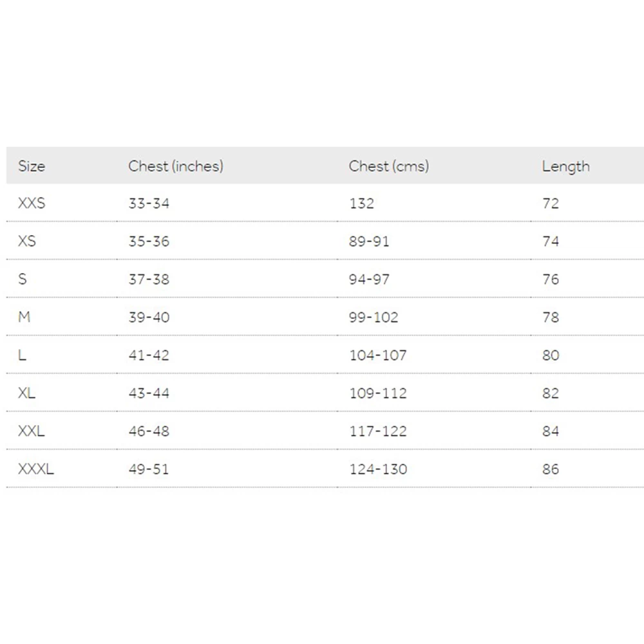Click the length value 72
This screenshot has width=644, height=644.
[x=551, y=204]
